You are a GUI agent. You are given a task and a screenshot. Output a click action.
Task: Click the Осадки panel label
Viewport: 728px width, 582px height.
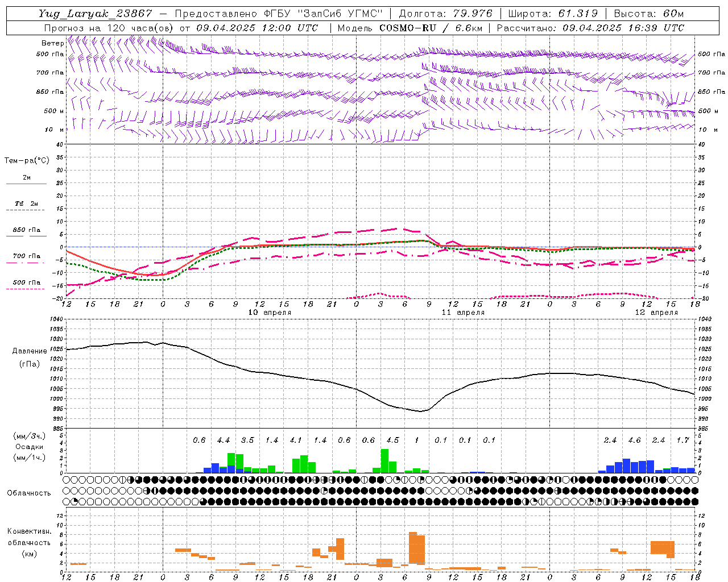coord(30,447)
